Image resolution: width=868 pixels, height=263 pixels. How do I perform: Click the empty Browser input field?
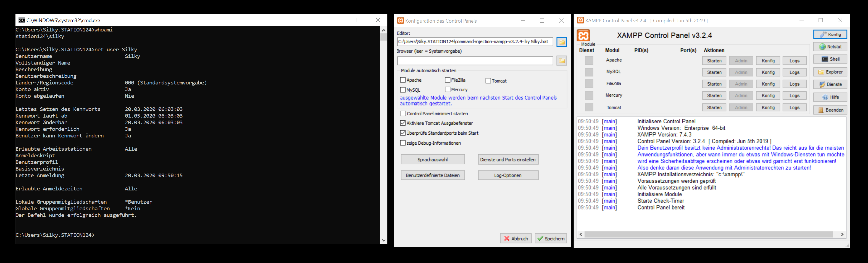point(475,61)
